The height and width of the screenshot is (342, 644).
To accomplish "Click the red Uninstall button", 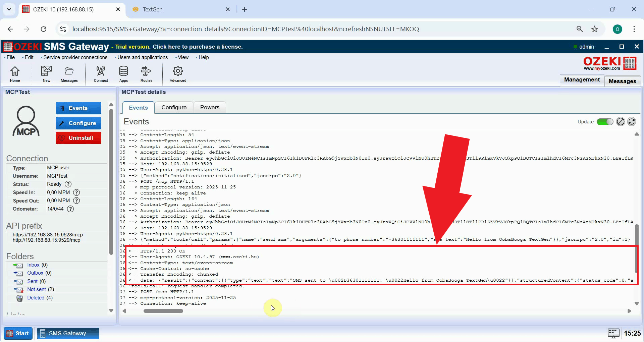I will coord(78,138).
